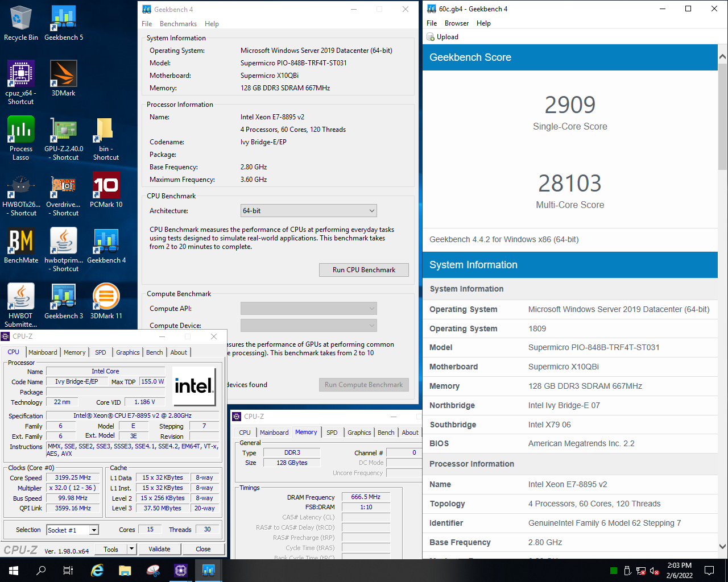Switch to Mainboard tab in front CPU-Z
Viewport: 728px width, 582px height.
pos(43,352)
